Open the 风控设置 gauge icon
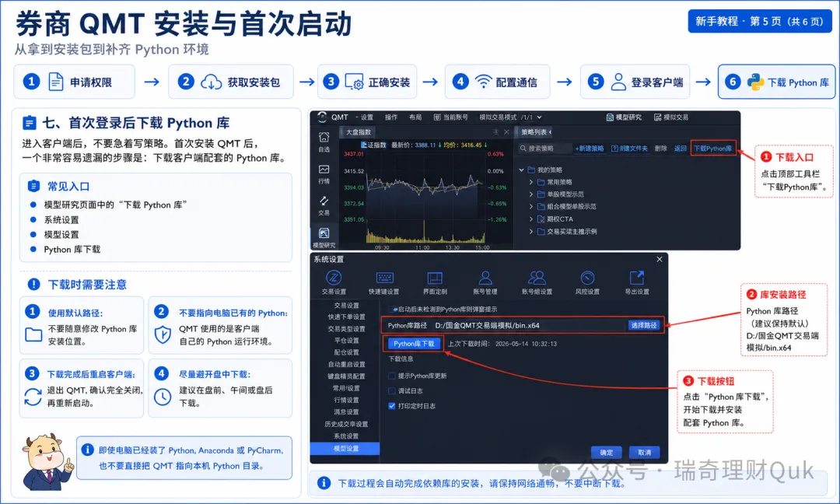Screen dimensions: 840x504 tap(587, 278)
